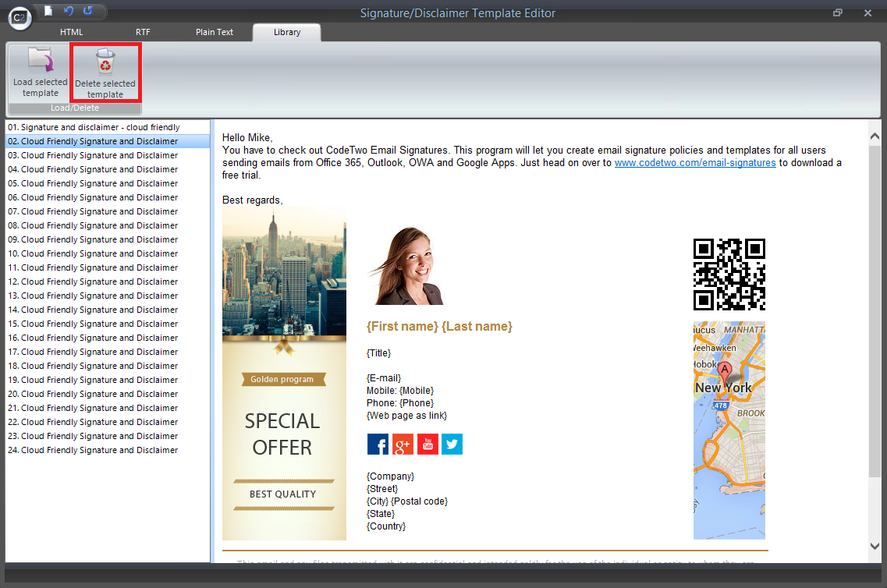Open the www.codetwo.com/email-signatures link
Viewport: 887px width, 588px height.
click(x=695, y=163)
